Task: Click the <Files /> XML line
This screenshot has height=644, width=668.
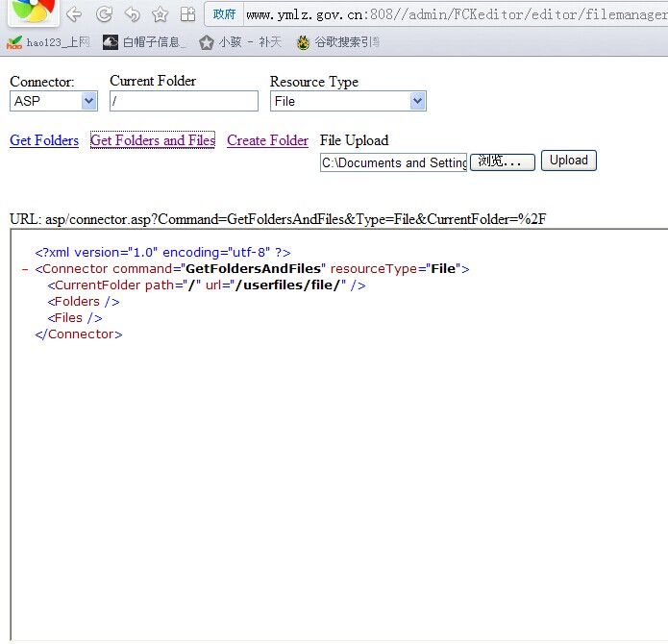Action: point(75,318)
